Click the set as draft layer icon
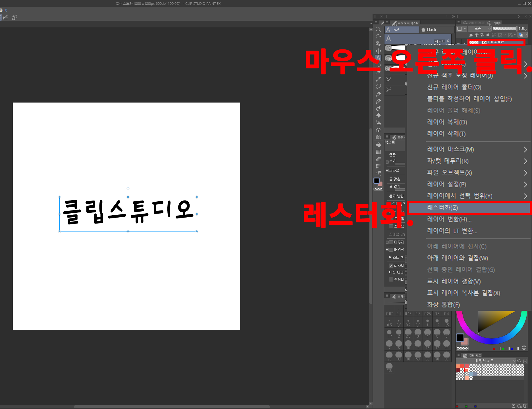This screenshot has height=409, width=532. [482, 35]
